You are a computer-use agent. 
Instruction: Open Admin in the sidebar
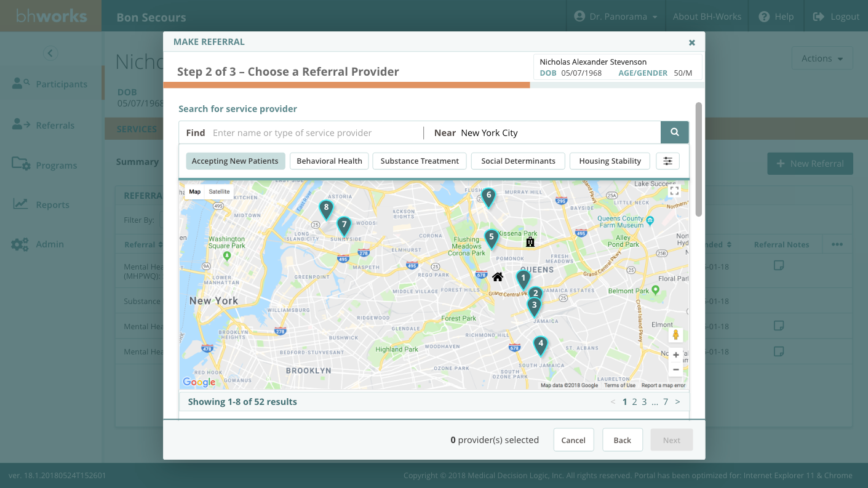tap(50, 244)
